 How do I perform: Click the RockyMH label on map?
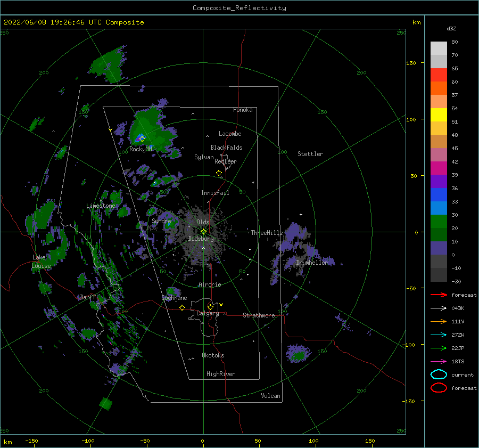pos(141,149)
